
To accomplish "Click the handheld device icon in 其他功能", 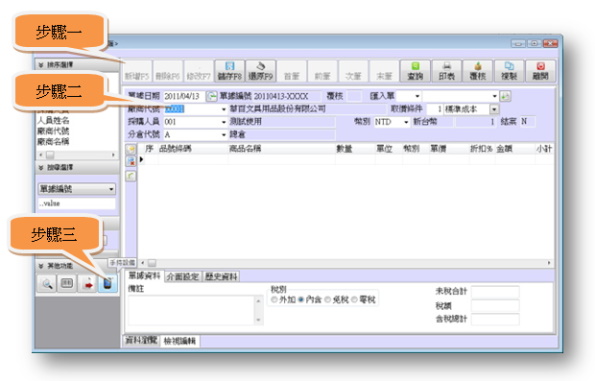I will [x=107, y=283].
